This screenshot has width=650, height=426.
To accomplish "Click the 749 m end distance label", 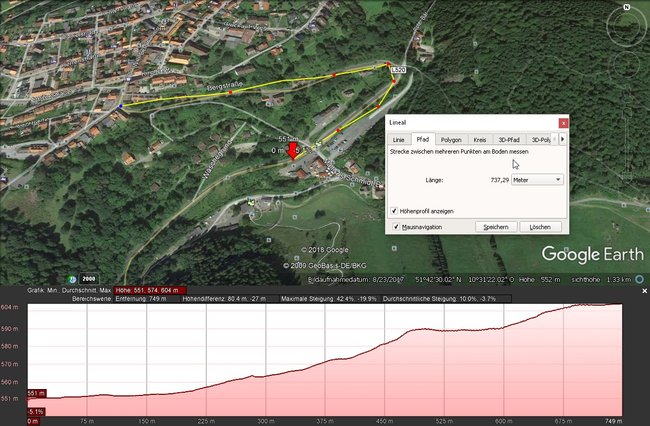I will (x=613, y=421).
